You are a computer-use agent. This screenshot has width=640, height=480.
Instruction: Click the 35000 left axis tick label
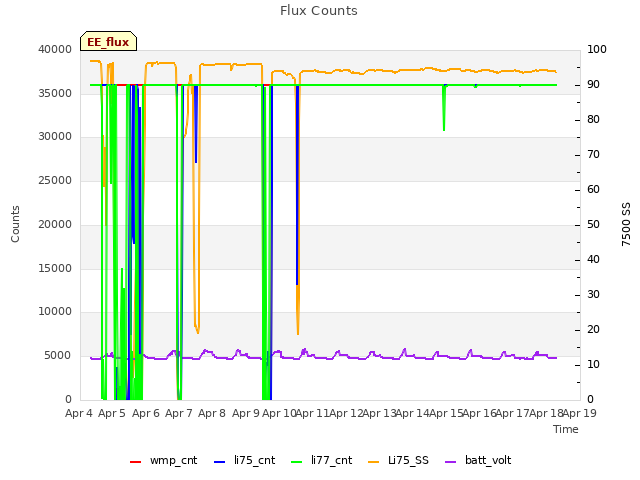pyautogui.click(x=55, y=93)
